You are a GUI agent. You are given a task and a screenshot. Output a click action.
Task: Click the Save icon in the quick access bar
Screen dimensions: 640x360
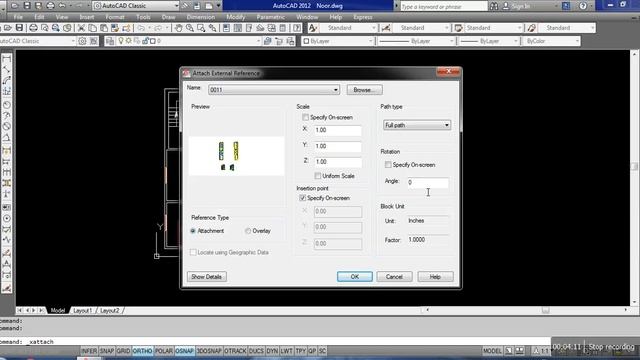pos(27,6)
